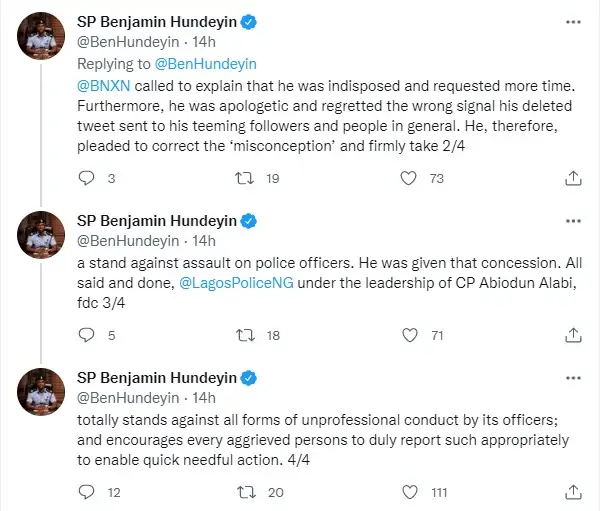The width and height of the screenshot is (606, 511).
Task: Retweet the tweet ending 2/4
Action: coord(242,179)
